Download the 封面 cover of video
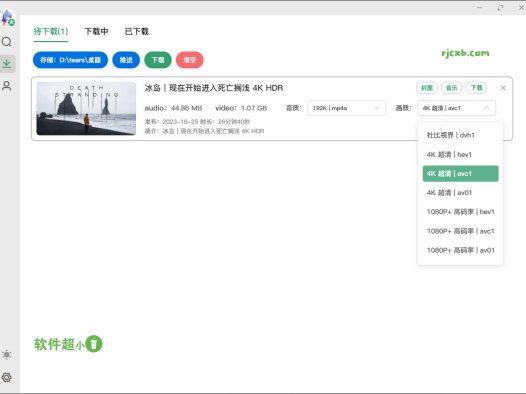The height and width of the screenshot is (394, 526). (427, 88)
